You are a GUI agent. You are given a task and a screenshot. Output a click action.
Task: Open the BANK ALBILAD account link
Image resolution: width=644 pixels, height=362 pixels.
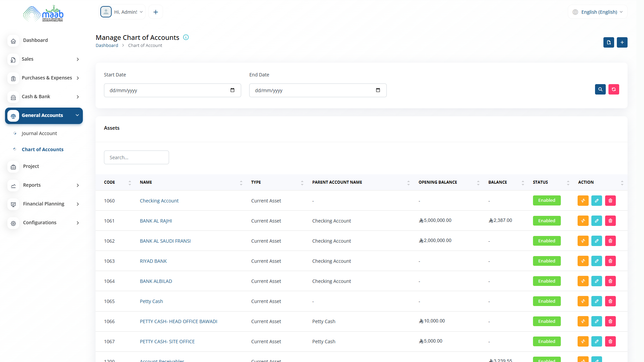(x=156, y=281)
